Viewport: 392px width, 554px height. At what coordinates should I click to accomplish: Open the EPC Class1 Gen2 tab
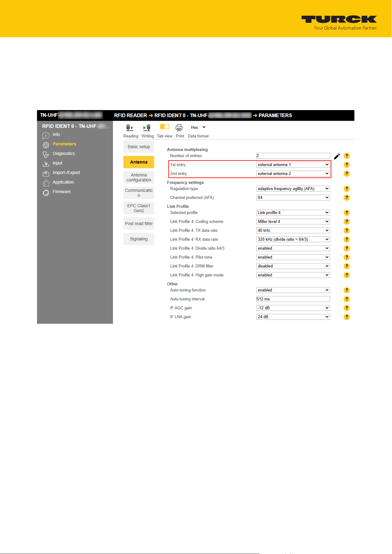(x=139, y=208)
